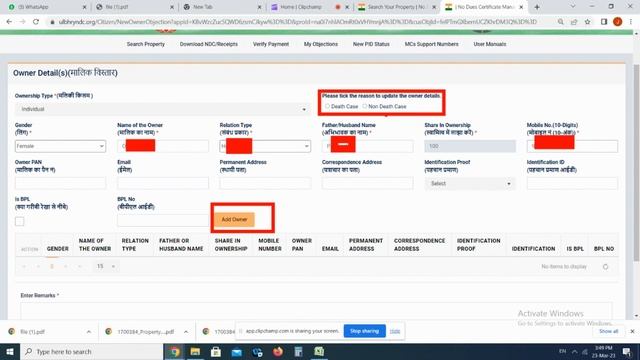
Task: Open New PID Status menu item
Action: point(371,44)
